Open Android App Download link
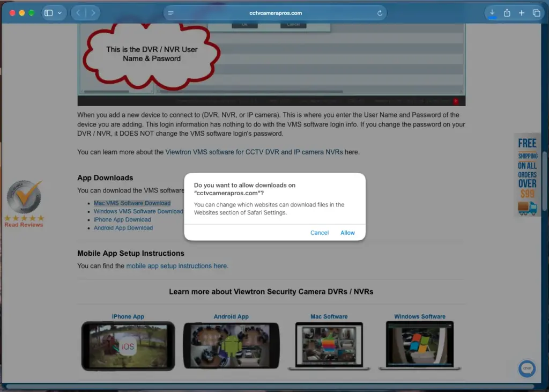The width and height of the screenshot is (549, 392). click(123, 228)
